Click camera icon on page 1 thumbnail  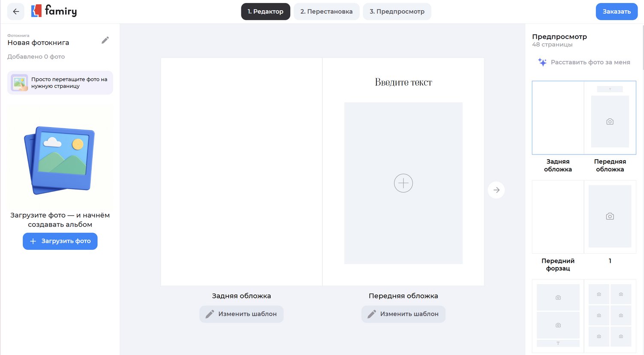point(610,216)
